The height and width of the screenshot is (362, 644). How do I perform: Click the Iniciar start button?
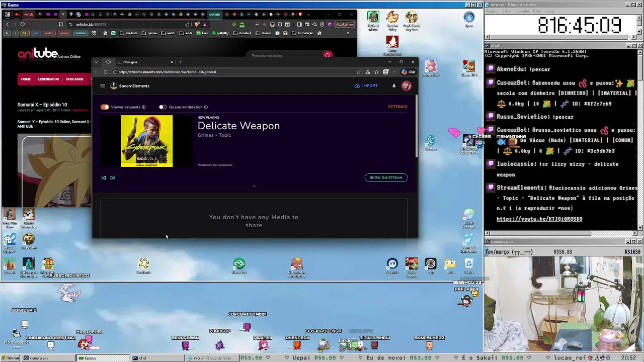click(10, 358)
